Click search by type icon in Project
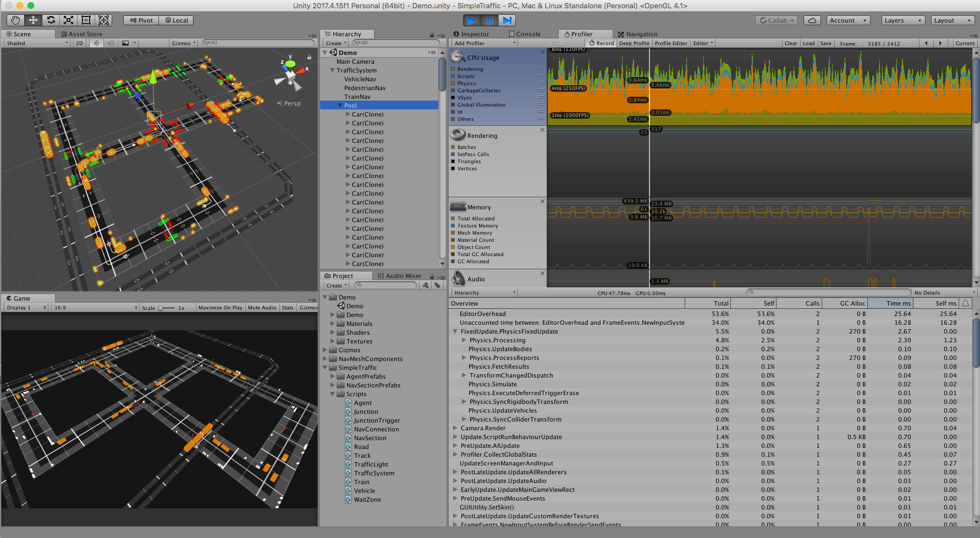 click(x=425, y=285)
